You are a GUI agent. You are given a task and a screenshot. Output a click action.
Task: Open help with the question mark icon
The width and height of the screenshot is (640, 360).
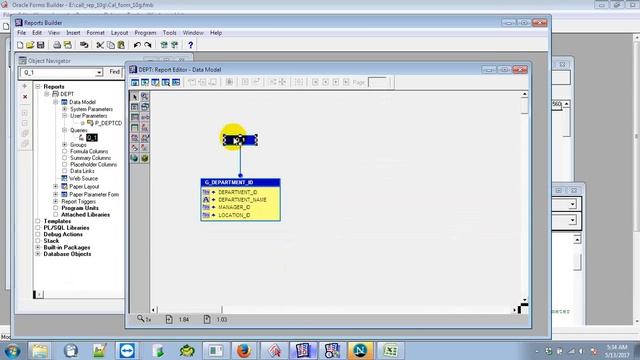click(190, 45)
